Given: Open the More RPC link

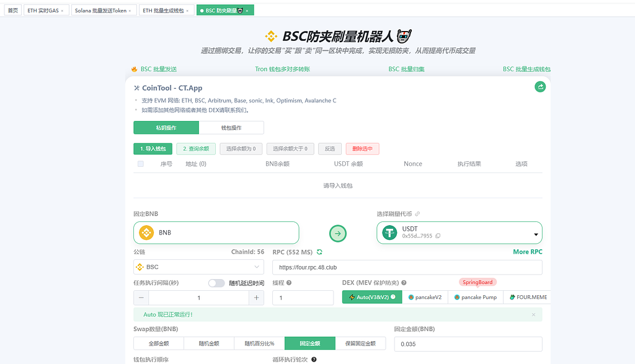Looking at the screenshot, I should (527, 252).
